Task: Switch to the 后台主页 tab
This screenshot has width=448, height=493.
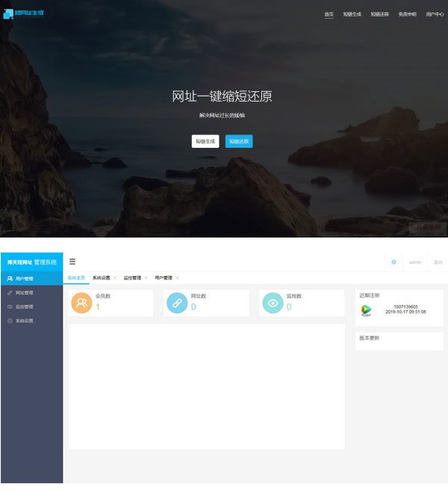Action: pyautogui.click(x=76, y=278)
